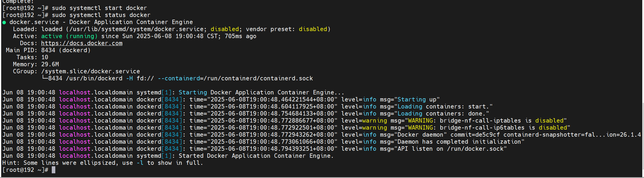Click log message 'Loading containers: start.'

point(445,106)
